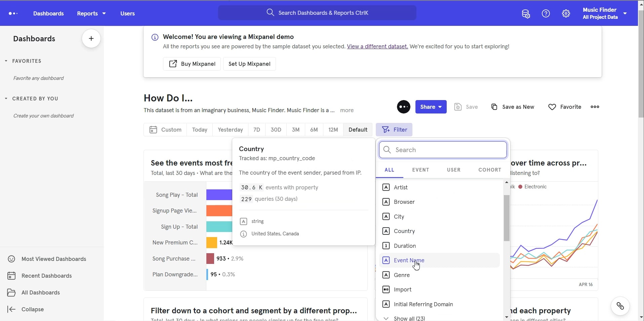
Task: Open the Reports dropdown menu
Action: click(x=91, y=13)
